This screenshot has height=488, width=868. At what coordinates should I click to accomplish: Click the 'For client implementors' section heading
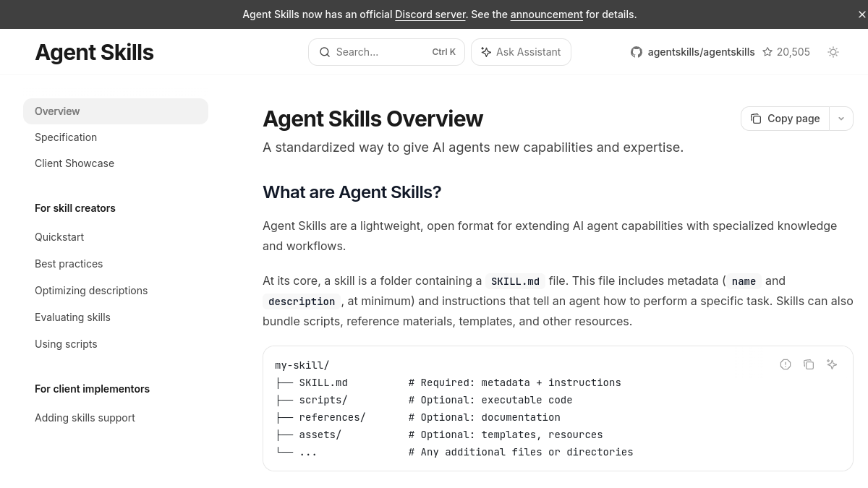92,389
